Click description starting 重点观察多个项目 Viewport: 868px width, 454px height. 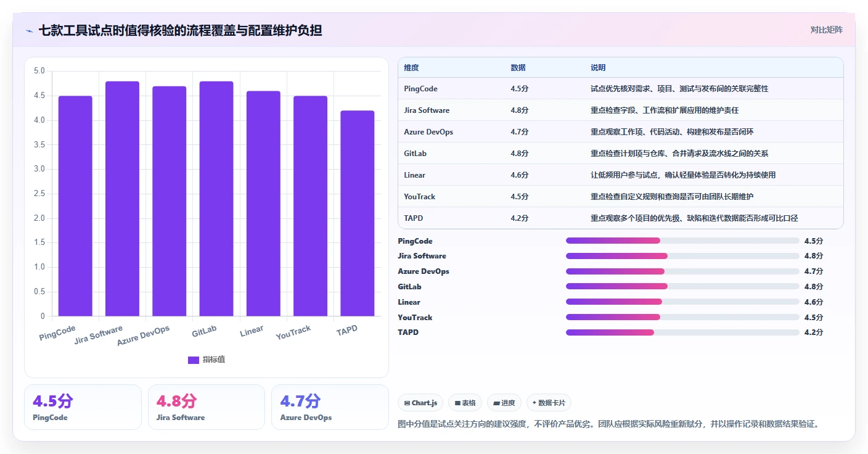coord(694,218)
